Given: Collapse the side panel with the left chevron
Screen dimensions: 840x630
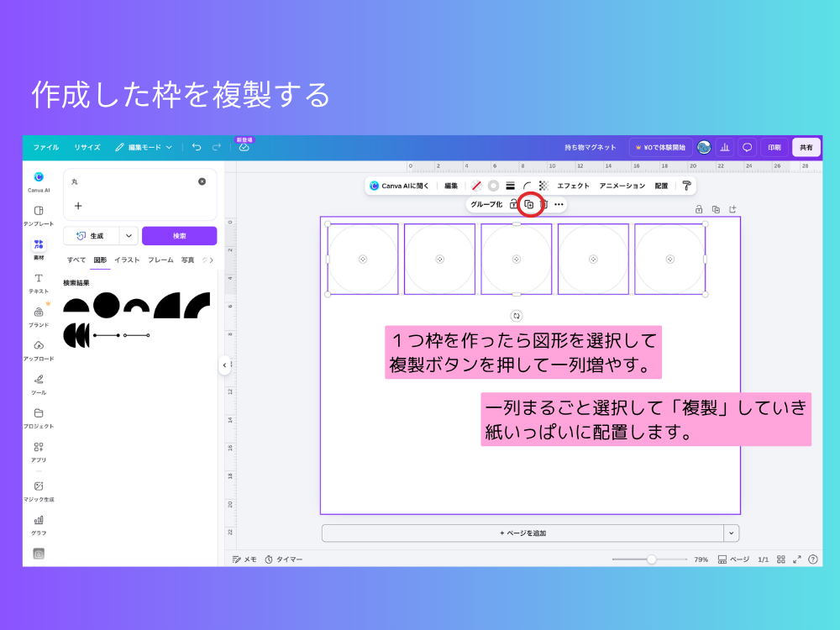Looking at the screenshot, I should [224, 365].
